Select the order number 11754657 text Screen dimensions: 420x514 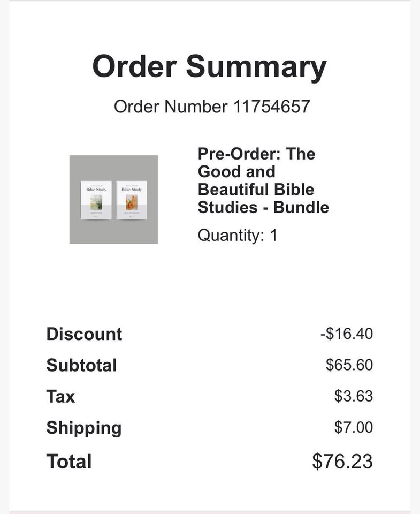tap(271, 107)
